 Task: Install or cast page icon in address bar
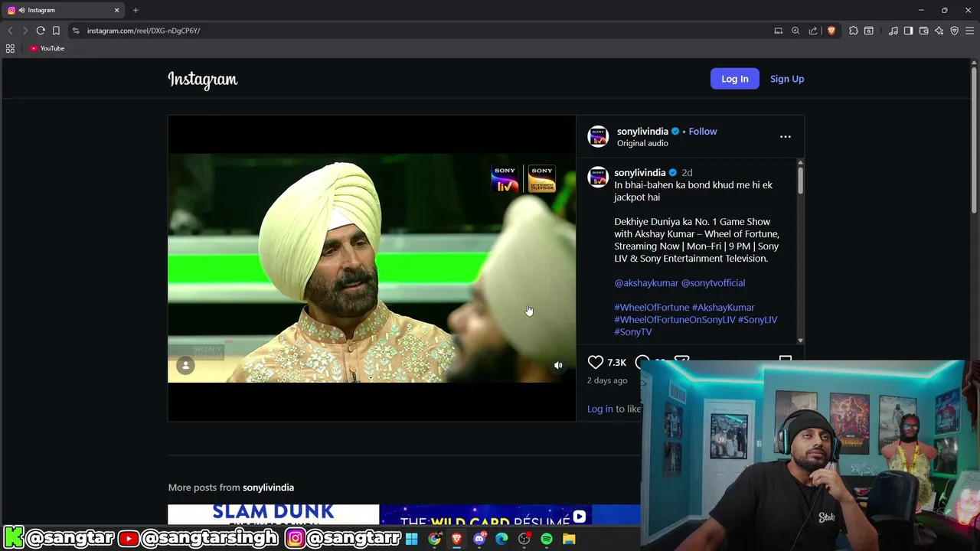click(x=779, y=31)
